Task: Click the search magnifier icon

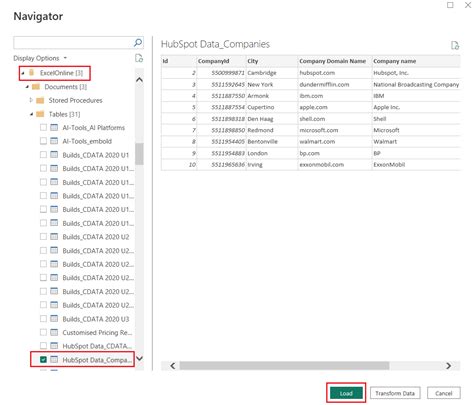Action: click(138, 43)
